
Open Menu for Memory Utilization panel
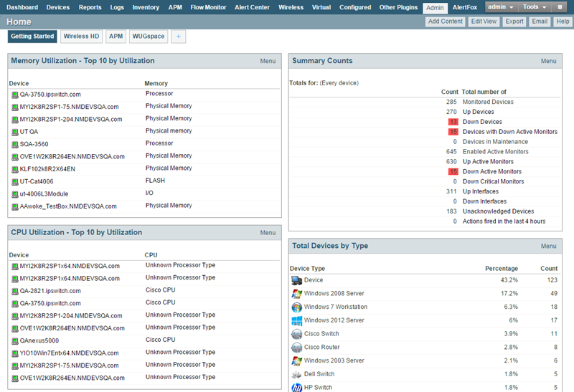(268, 62)
